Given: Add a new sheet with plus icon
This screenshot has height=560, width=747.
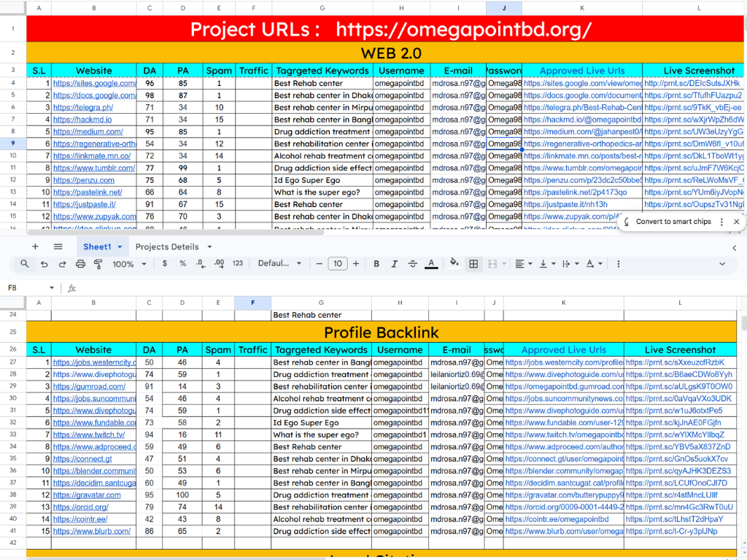Looking at the screenshot, I should coord(35,246).
